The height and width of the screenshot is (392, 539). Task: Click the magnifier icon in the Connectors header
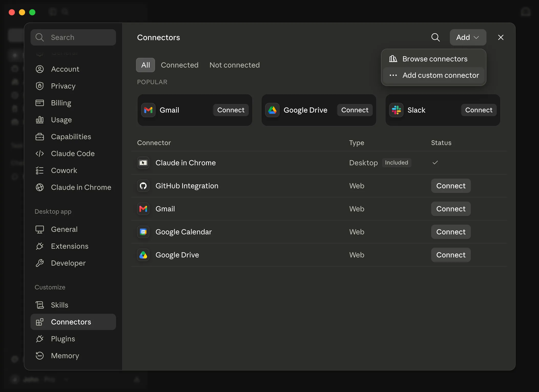[436, 37]
